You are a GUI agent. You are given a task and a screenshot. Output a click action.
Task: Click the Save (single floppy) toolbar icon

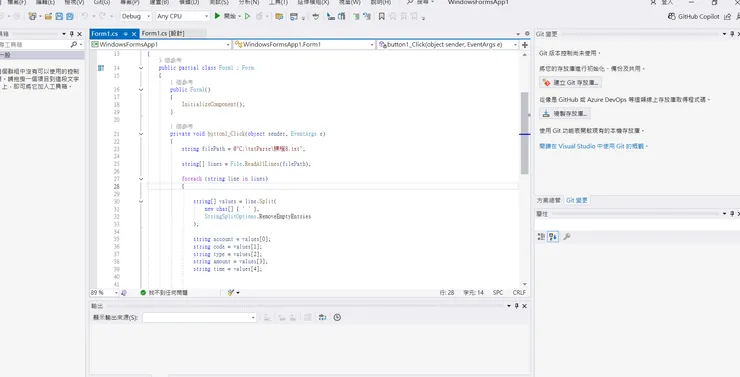[x=59, y=16]
